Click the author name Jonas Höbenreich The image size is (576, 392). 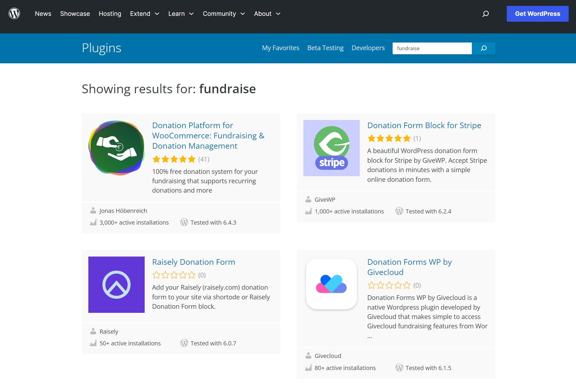click(x=123, y=211)
